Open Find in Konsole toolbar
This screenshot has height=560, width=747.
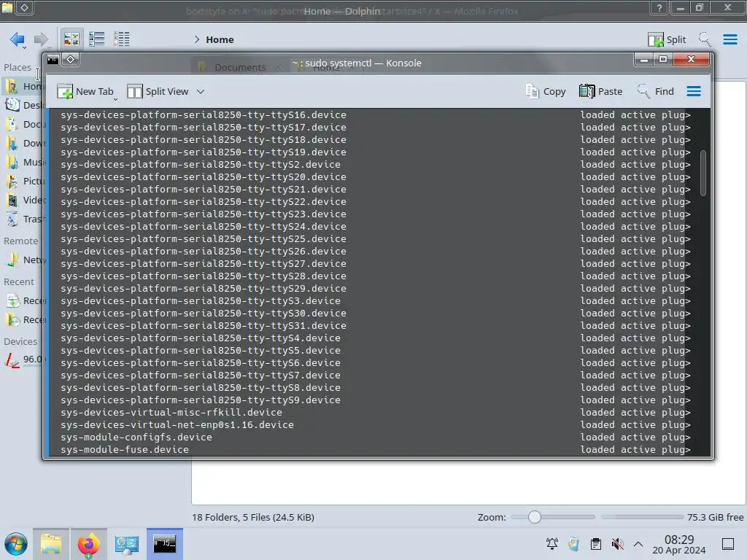[656, 91]
